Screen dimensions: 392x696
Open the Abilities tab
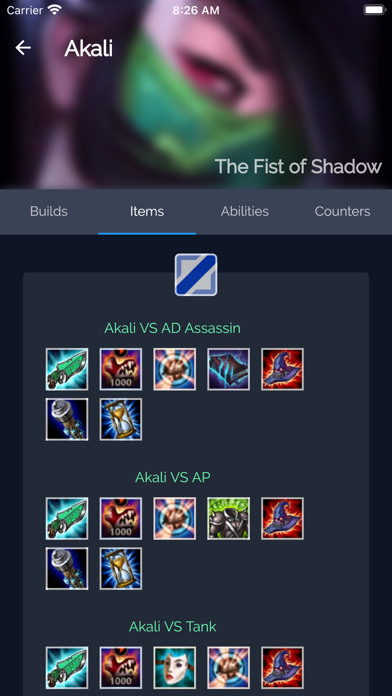[245, 211]
